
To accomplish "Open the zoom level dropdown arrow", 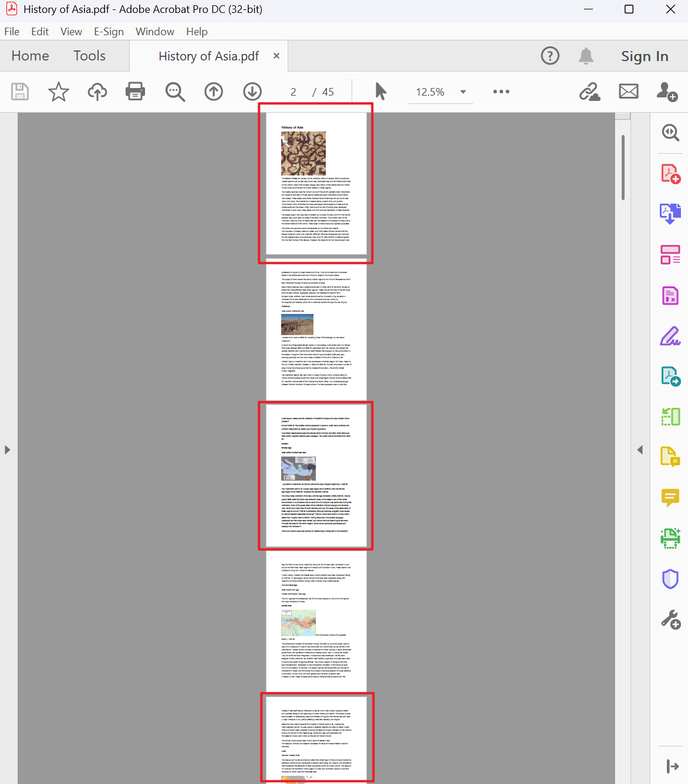I will tap(463, 92).
